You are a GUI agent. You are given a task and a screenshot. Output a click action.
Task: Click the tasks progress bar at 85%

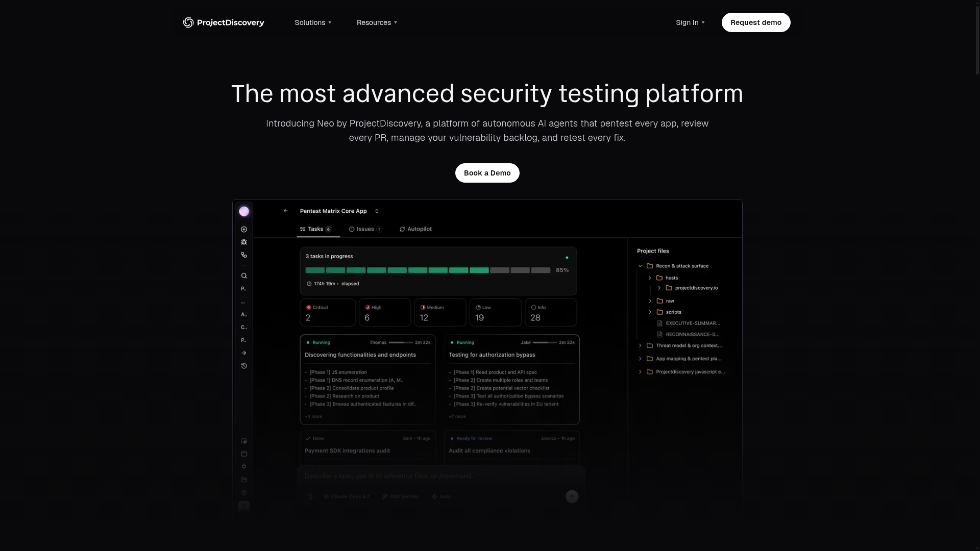428,270
